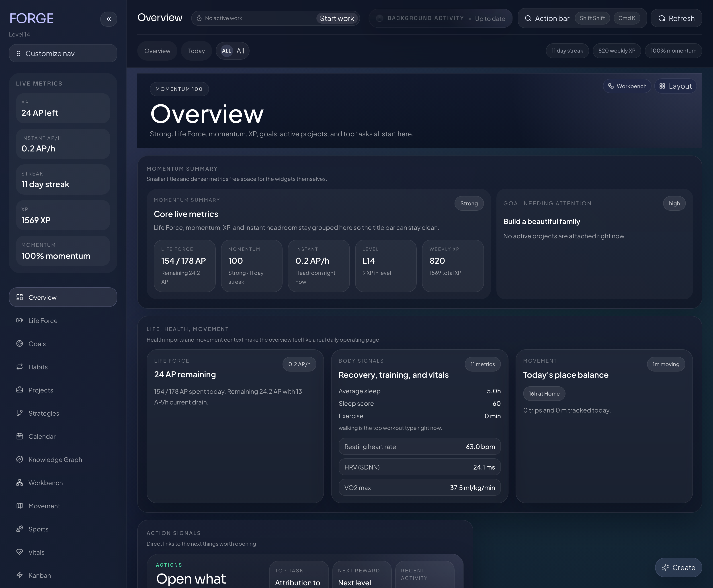
Task: Open the Vitals heart icon in sidebar
Action: pos(19,552)
